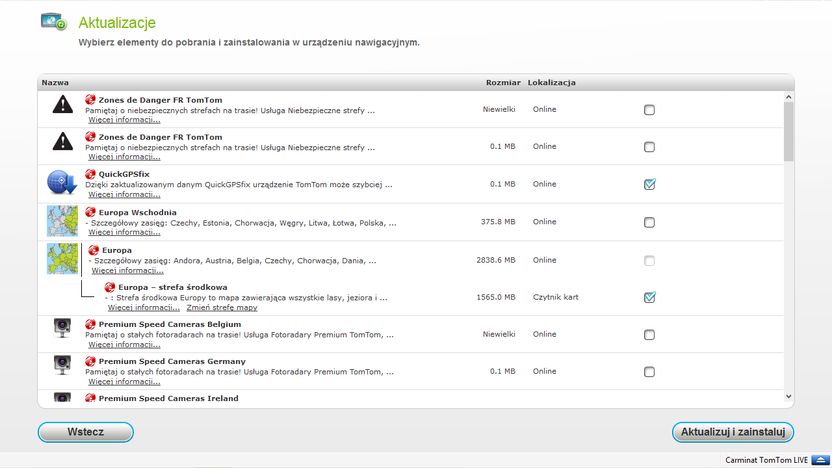Image resolution: width=832 pixels, height=468 pixels.
Task: Check the first Zones de Danger (Niewielki) checkbox
Action: click(x=649, y=110)
